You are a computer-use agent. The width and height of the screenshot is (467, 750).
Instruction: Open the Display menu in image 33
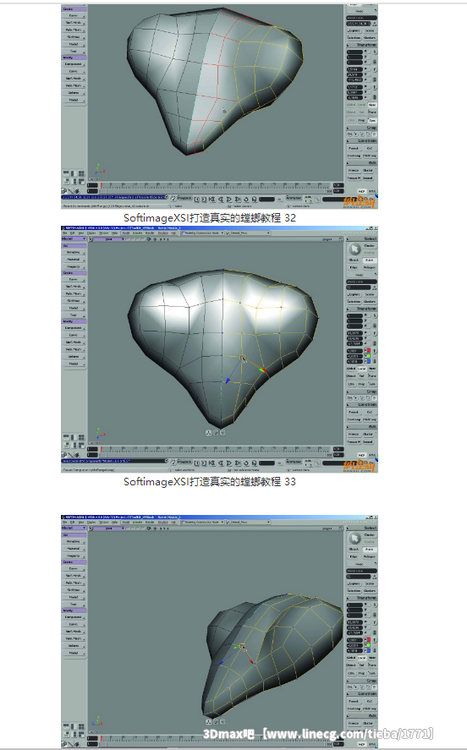91,232
